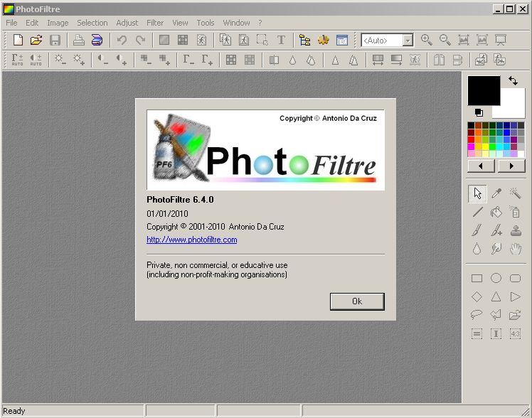This screenshot has height=418, width=532.
Task: Pick the magenta palette swatch
Action: [471, 146]
